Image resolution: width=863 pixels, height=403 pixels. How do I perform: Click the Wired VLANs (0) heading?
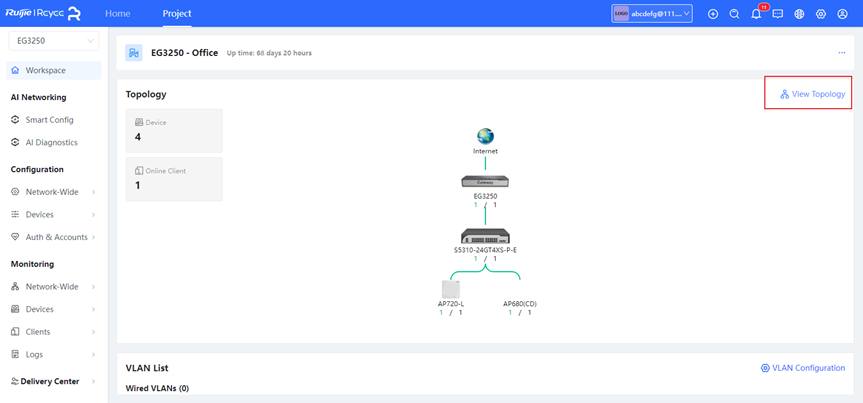157,388
